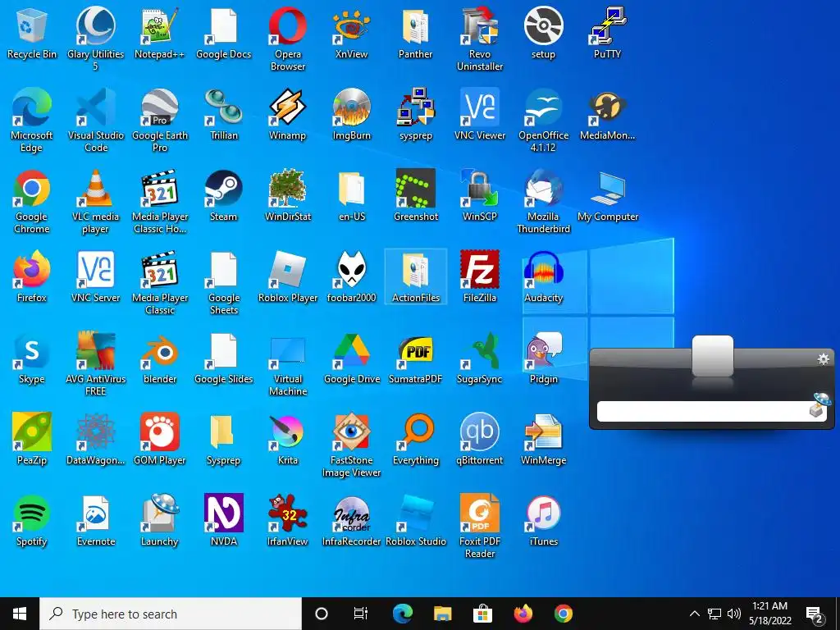840x630 pixels.
Task: Select the Roblox Player shortcut
Action: pyautogui.click(x=288, y=277)
